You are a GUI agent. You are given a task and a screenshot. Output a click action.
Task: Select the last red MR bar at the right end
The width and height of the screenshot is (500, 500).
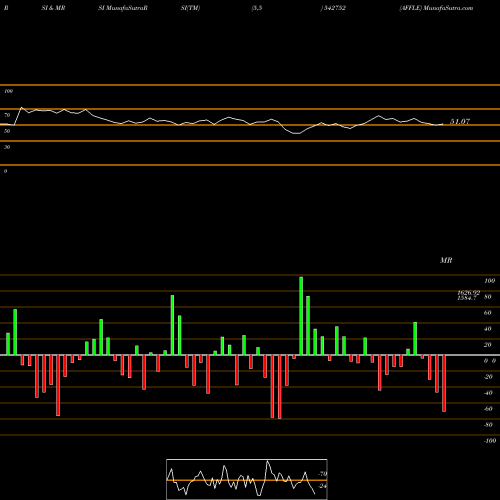tap(444, 383)
